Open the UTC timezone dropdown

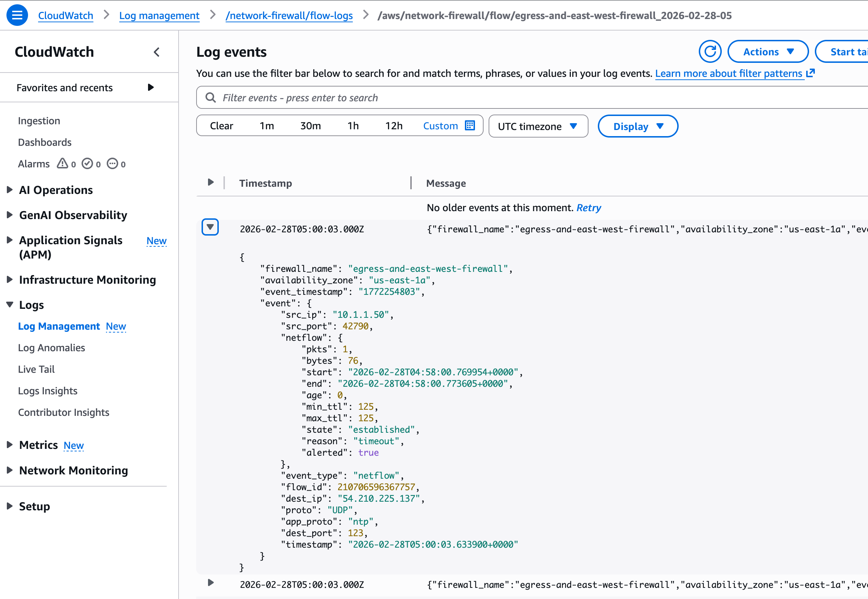[538, 126]
